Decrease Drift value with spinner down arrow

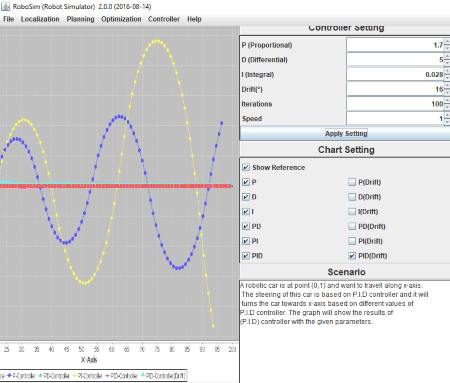click(x=447, y=92)
